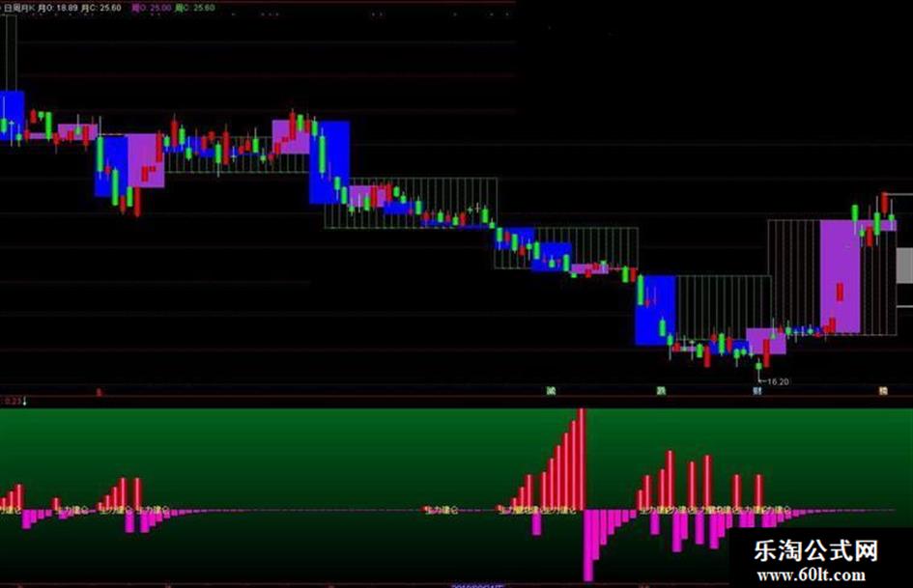Click the isolated 主力建仓 signal label mid-chart
This screenshot has height=588, width=913.
442,510
